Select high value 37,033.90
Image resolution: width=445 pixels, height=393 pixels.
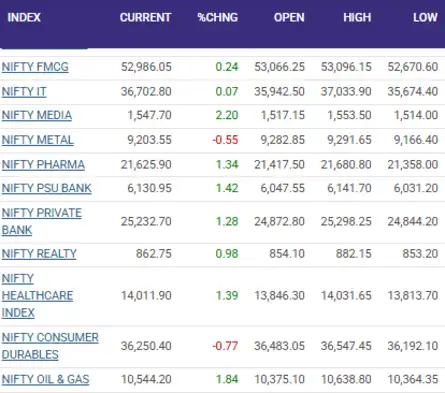(x=346, y=92)
